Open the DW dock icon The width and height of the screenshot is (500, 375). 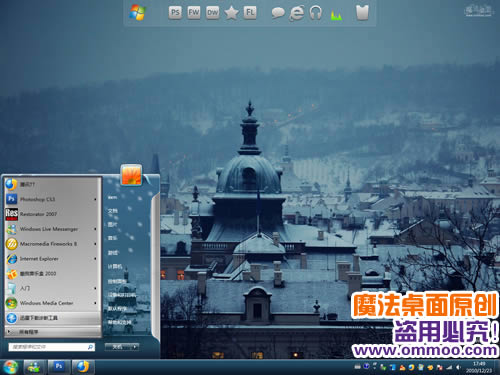coord(212,13)
